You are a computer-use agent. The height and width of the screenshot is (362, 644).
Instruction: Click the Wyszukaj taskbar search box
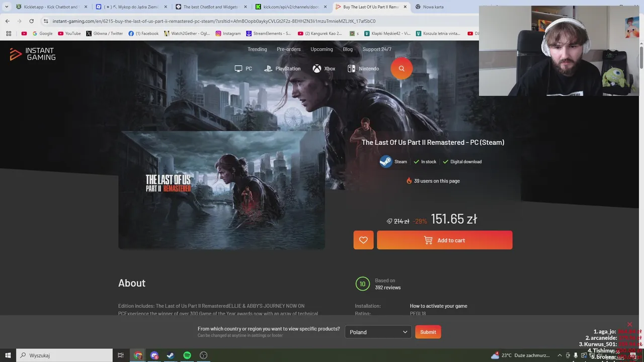pos(64,355)
